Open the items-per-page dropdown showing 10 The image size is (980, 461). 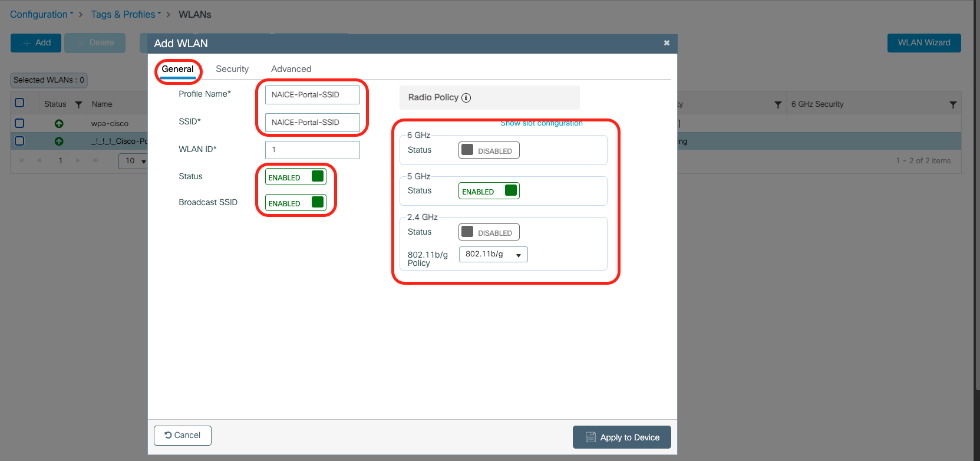pos(134,161)
